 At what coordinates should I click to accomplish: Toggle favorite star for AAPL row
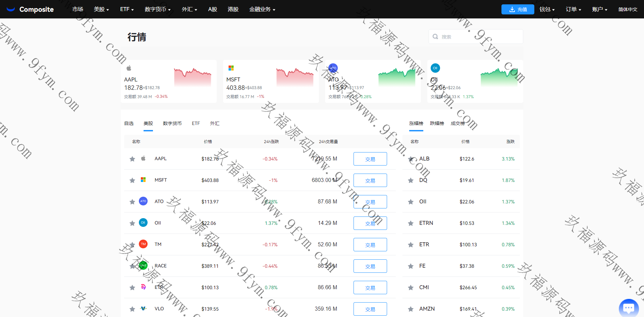(132, 159)
